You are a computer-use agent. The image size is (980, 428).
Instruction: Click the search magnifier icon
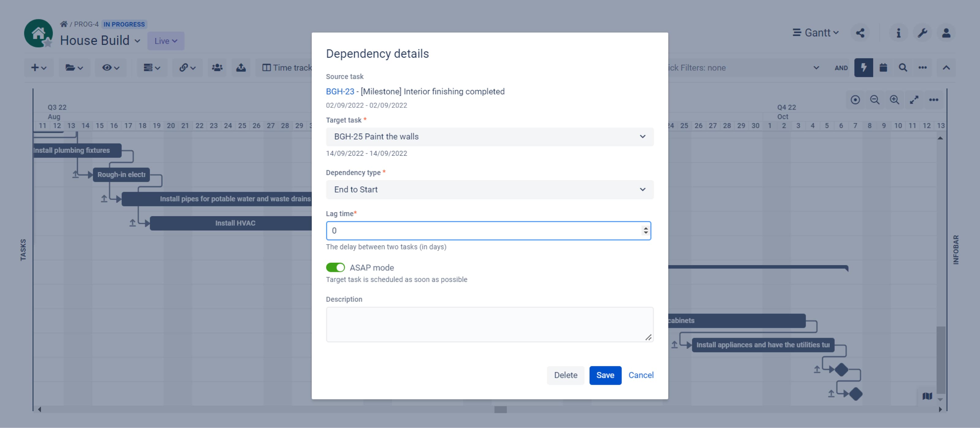point(903,68)
